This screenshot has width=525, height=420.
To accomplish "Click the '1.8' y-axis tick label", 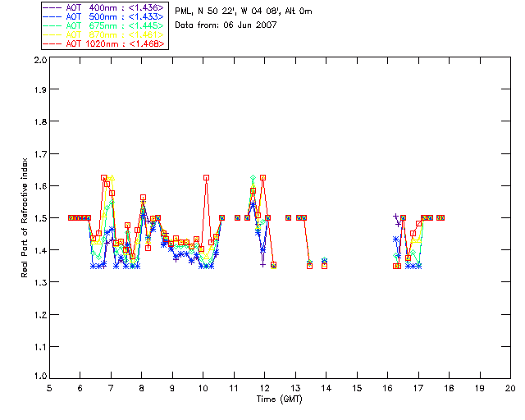I will click(40, 121).
